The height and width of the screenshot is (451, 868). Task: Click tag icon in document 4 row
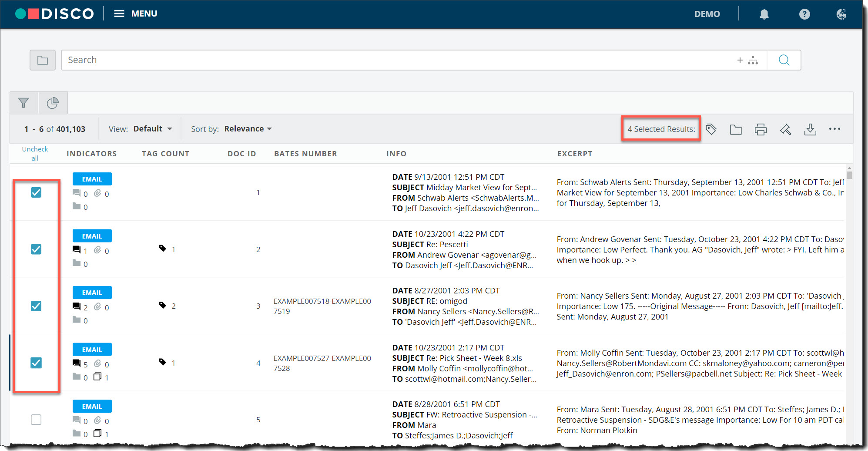pyautogui.click(x=163, y=362)
